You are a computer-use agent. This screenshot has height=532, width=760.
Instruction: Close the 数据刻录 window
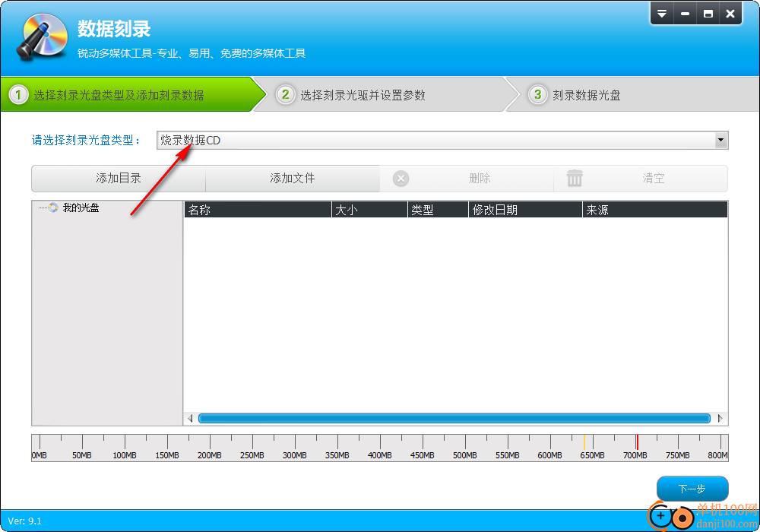730,14
